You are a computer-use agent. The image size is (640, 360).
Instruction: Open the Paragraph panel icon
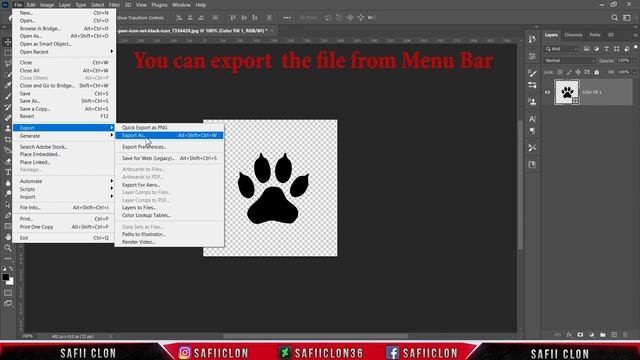(x=532, y=131)
